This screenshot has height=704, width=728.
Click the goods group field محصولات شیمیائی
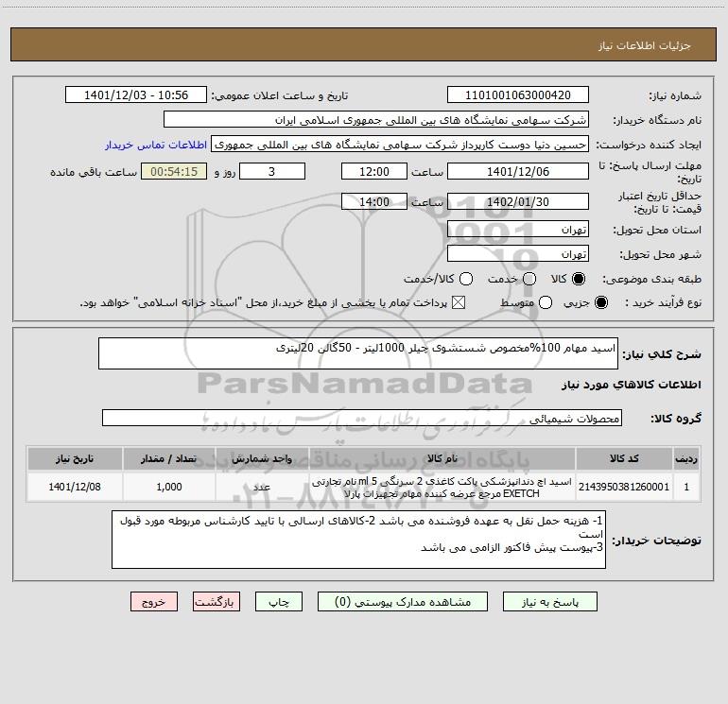(362, 418)
